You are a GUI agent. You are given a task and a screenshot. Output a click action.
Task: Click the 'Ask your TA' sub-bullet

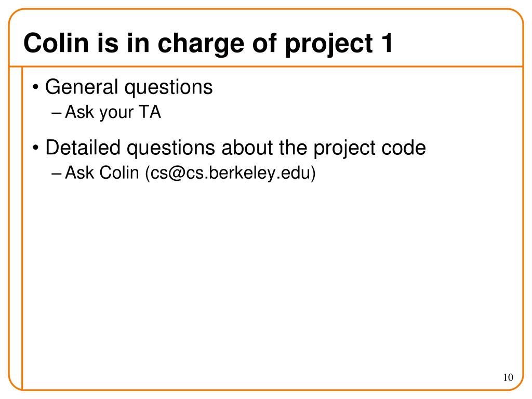[113, 112]
